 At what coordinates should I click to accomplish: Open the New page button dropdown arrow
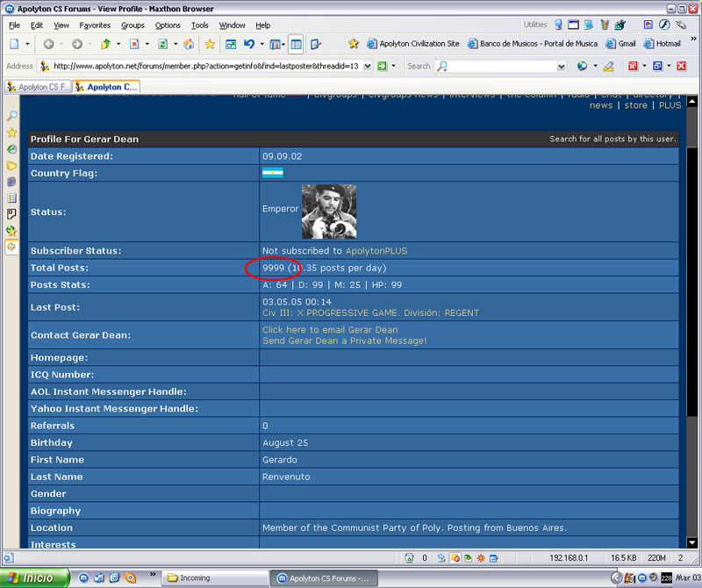28,44
